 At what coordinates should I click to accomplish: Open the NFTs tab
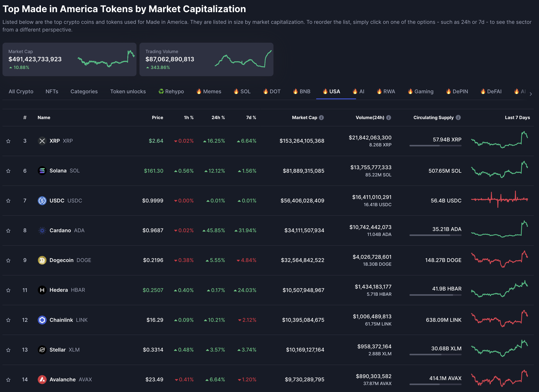[x=52, y=92]
